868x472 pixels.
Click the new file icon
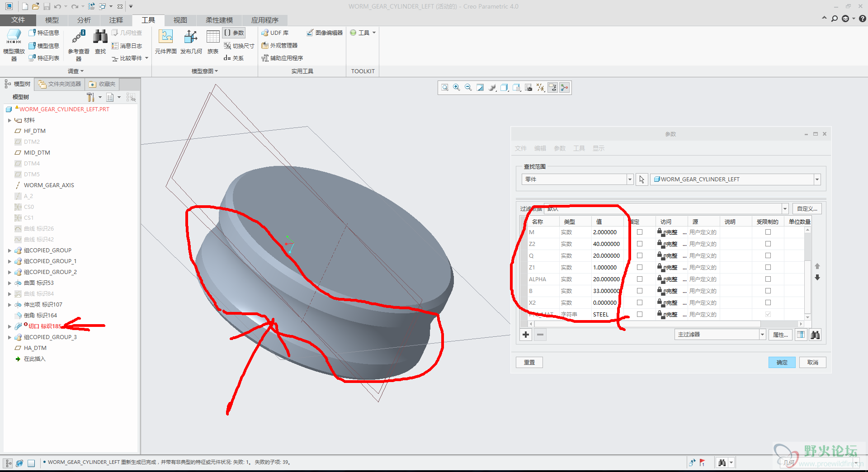coord(25,6)
